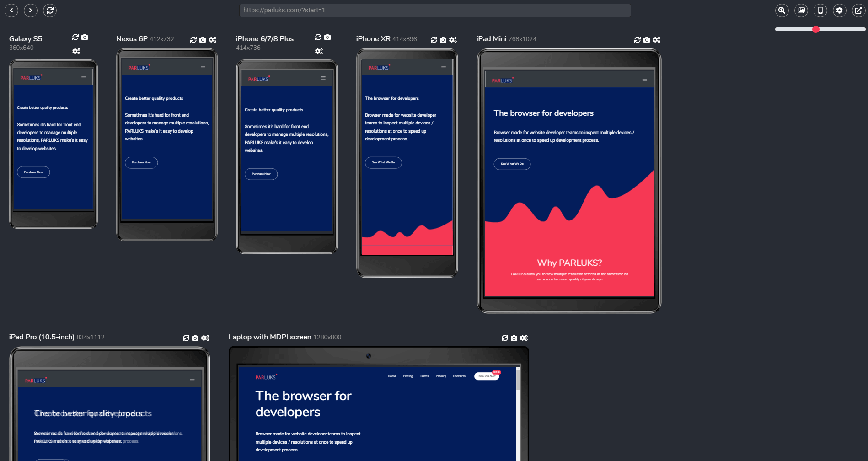This screenshot has height=461, width=868.
Task: Open hamburger menu in iPad Pro preview
Action: pos(193,380)
